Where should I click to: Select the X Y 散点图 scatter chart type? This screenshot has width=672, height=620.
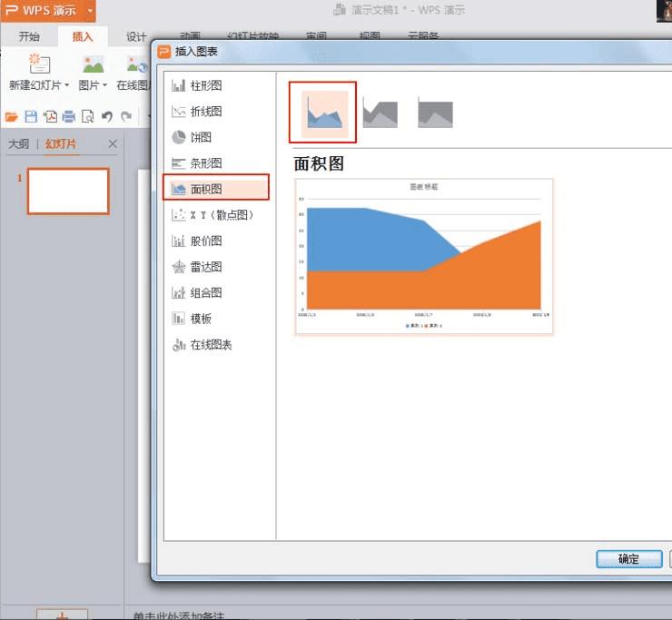tap(212, 215)
